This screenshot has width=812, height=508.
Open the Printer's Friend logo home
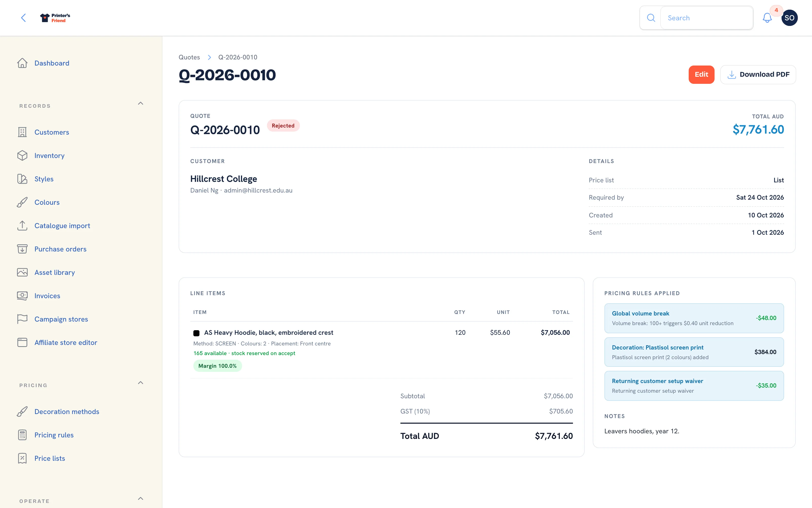coord(55,18)
